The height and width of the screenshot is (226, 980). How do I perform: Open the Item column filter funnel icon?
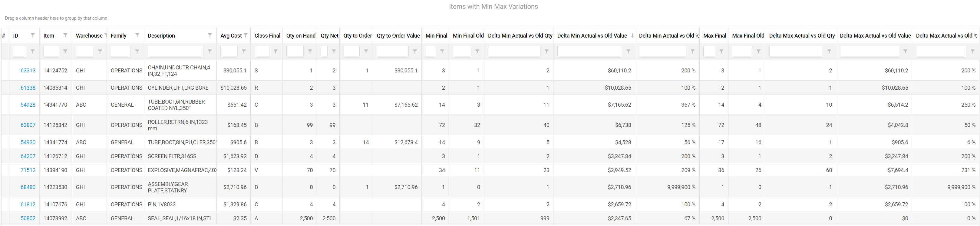(x=65, y=35)
